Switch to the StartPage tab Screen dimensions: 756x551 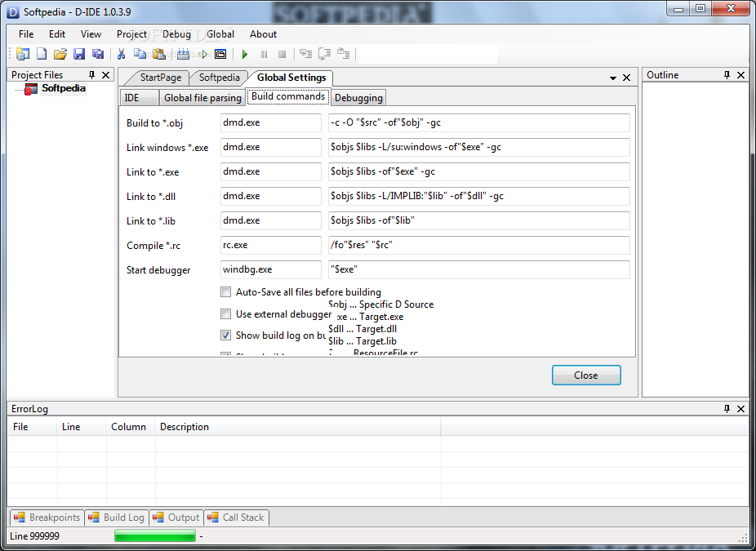point(161,78)
